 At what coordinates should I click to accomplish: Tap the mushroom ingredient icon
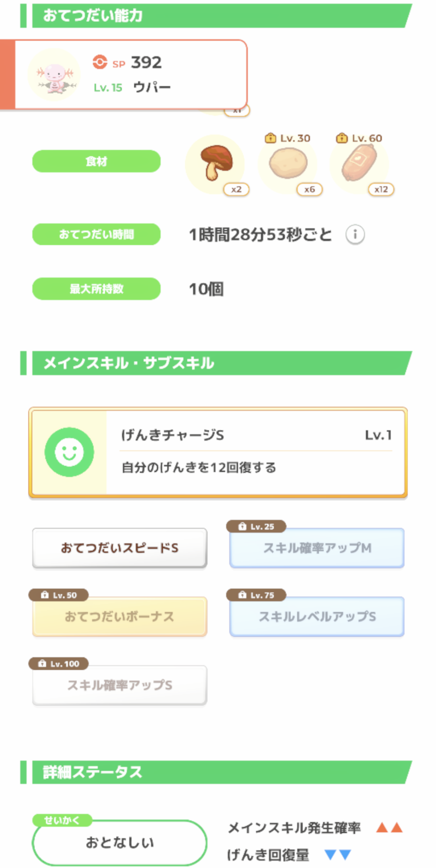pyautogui.click(x=216, y=164)
